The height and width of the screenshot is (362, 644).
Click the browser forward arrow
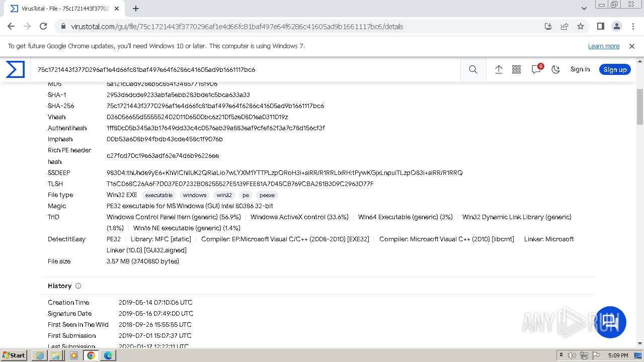27,26
